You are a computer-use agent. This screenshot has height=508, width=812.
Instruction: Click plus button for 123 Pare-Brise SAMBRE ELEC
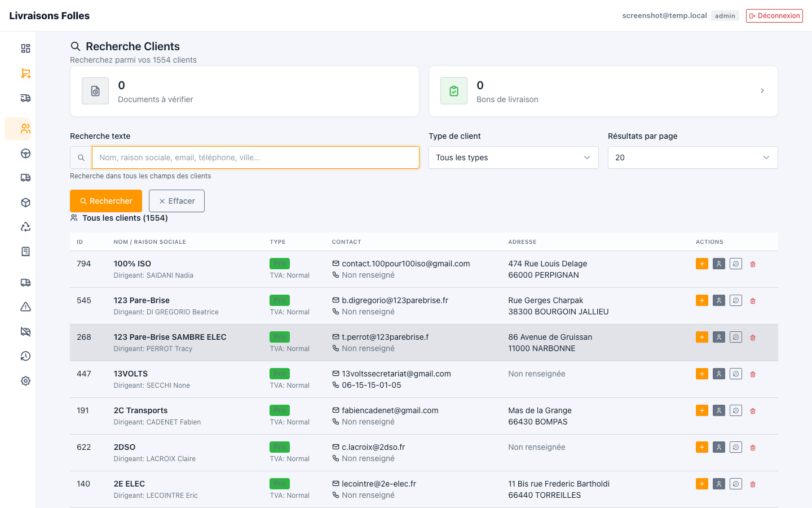tap(702, 337)
